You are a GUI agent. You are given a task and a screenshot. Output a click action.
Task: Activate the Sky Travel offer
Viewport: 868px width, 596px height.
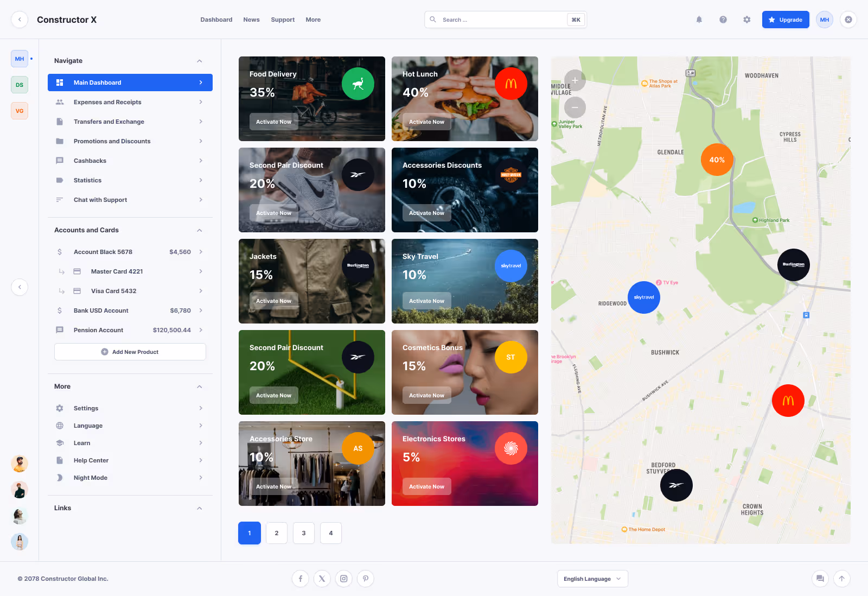[x=426, y=301]
